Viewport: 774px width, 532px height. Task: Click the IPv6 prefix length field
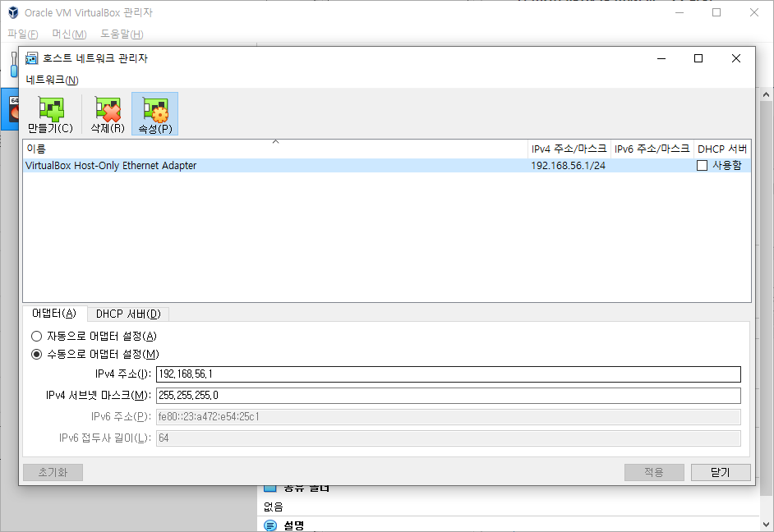pyautogui.click(x=448, y=438)
